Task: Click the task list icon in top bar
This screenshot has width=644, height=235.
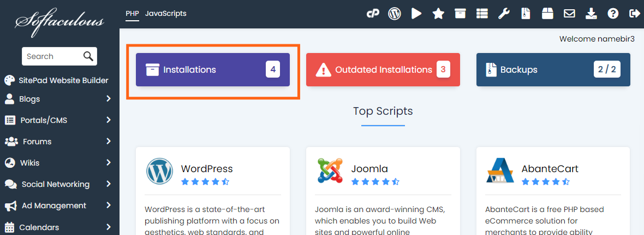Action: coord(482,14)
